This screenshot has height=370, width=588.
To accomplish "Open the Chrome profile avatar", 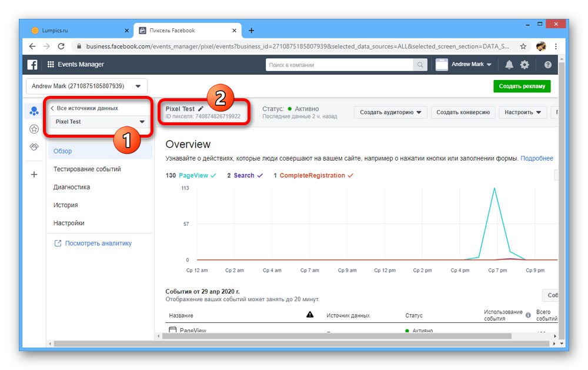I will 541,46.
